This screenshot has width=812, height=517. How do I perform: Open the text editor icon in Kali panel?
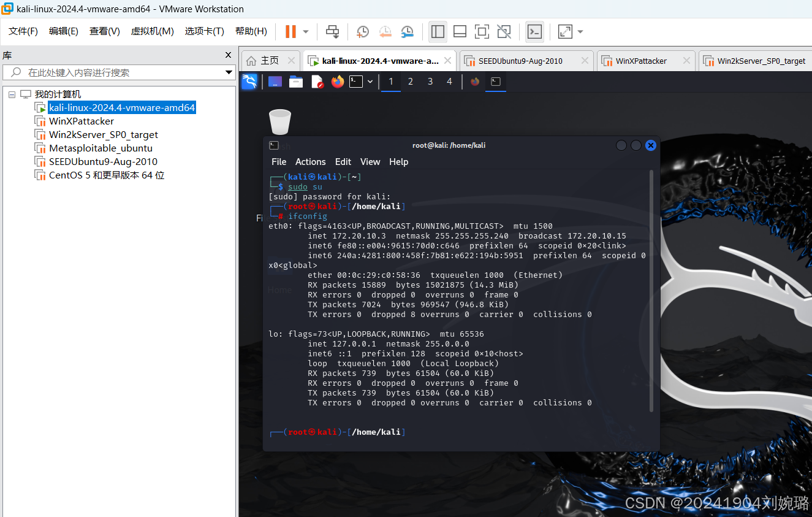pos(317,82)
